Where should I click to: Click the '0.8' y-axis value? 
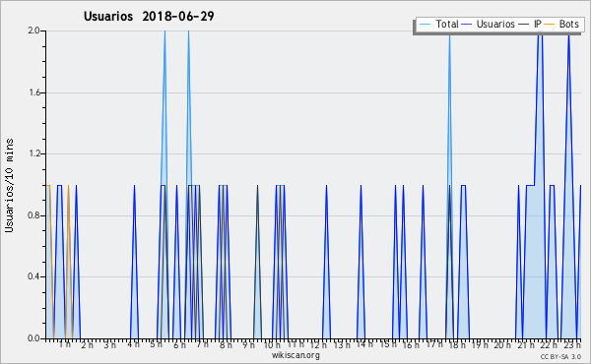click(33, 215)
